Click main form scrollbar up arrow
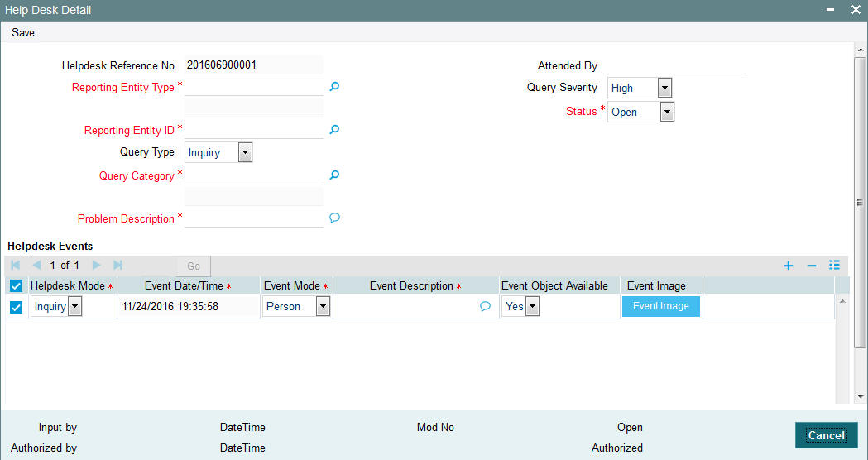 click(861, 50)
